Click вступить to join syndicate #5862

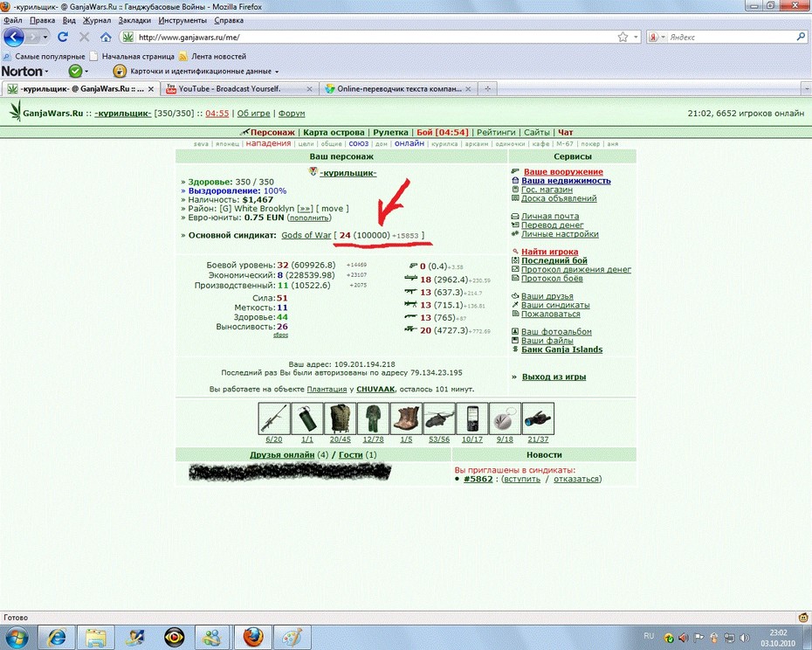tap(521, 479)
